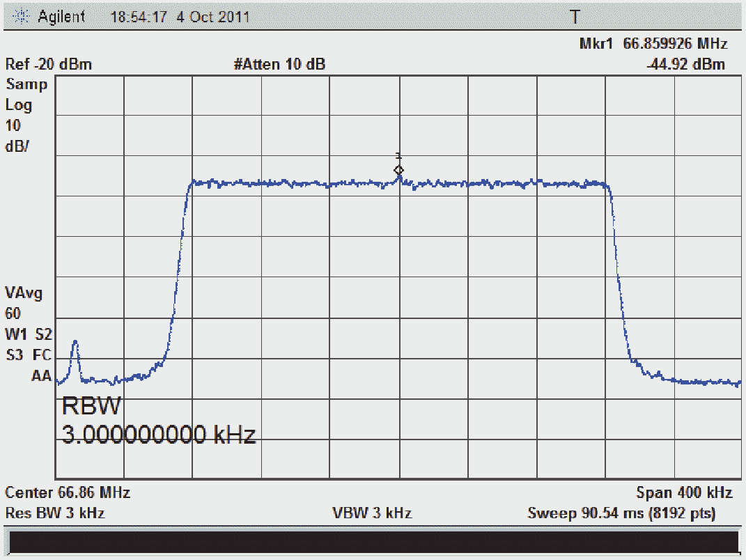Click the Samp detector mode label
746x560 pixels.
tap(26, 85)
